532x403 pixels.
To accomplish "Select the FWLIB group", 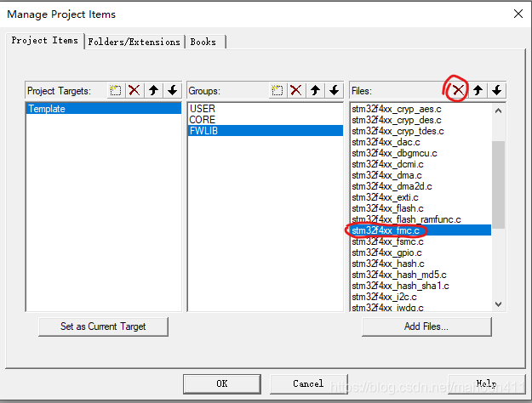I will click(x=265, y=131).
